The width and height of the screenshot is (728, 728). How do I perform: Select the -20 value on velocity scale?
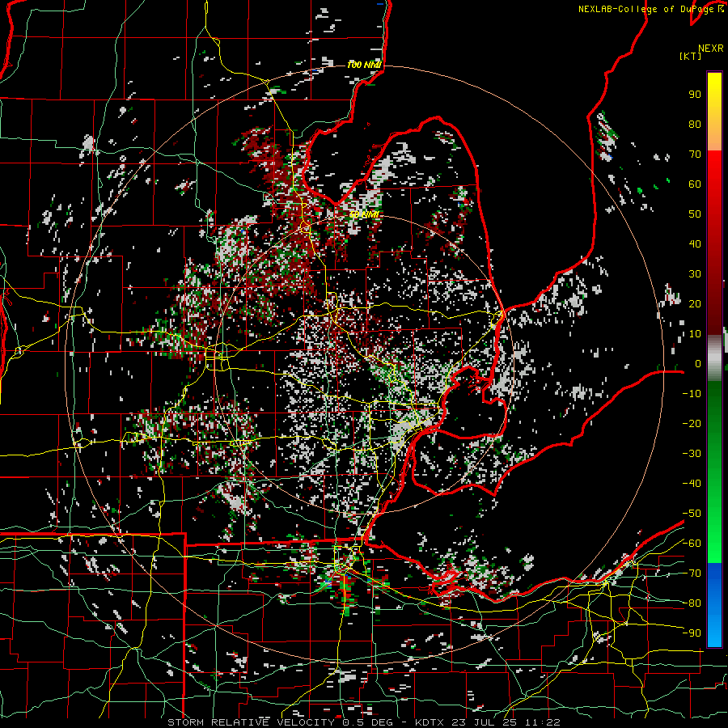point(692,423)
